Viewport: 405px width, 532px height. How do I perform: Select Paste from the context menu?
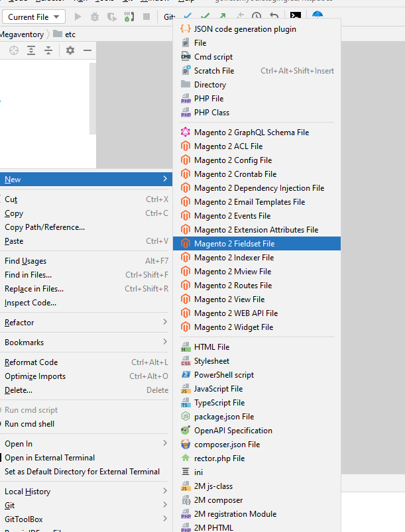(x=86, y=241)
